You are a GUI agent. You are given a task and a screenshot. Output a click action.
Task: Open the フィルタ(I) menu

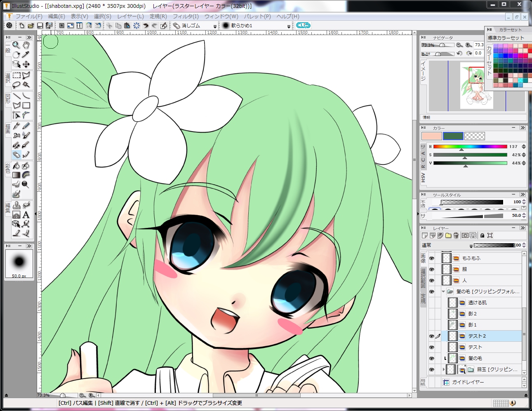(185, 16)
